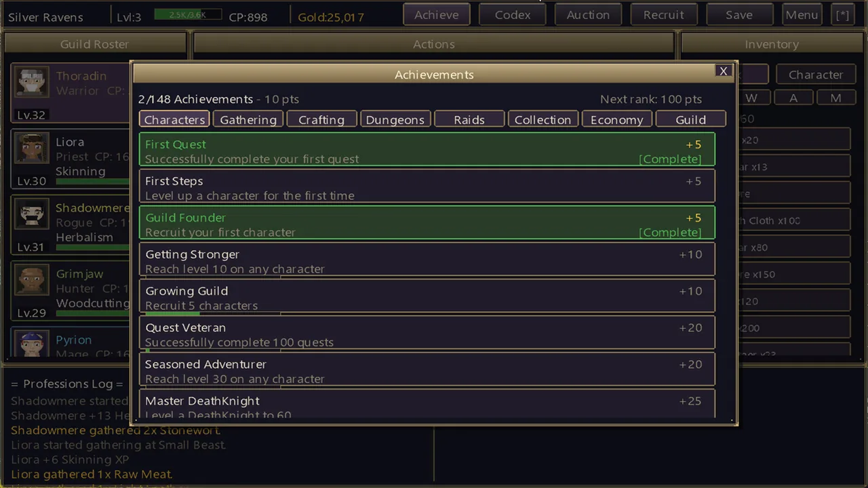This screenshot has height=488, width=868.
Task: Select Liora's priest portrait icon
Action: [33, 148]
